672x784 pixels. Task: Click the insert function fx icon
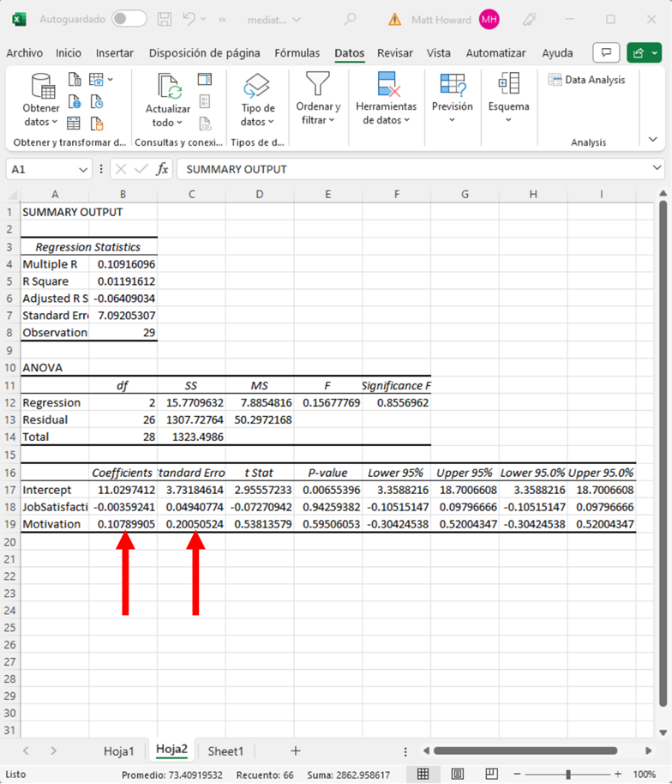point(162,169)
